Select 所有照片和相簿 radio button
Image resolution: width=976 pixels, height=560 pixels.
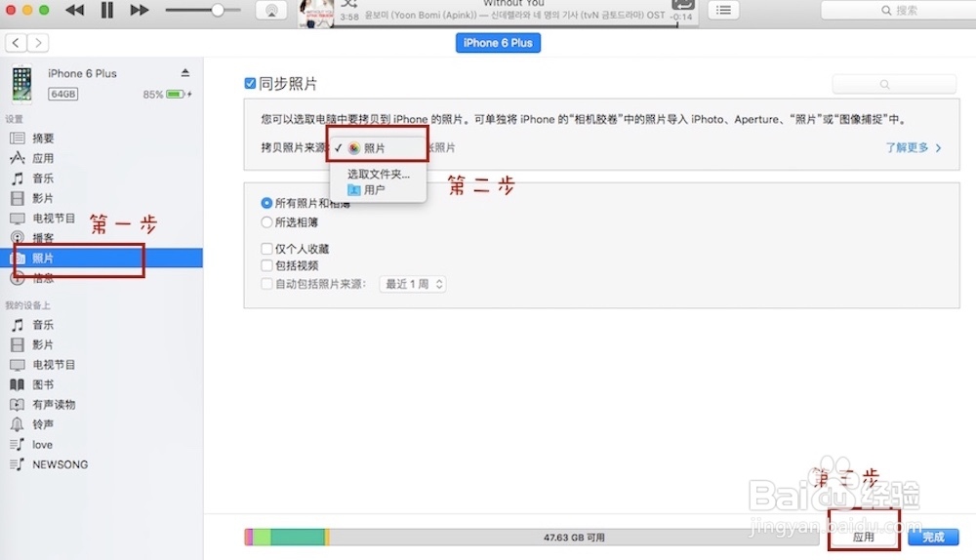[x=266, y=204]
